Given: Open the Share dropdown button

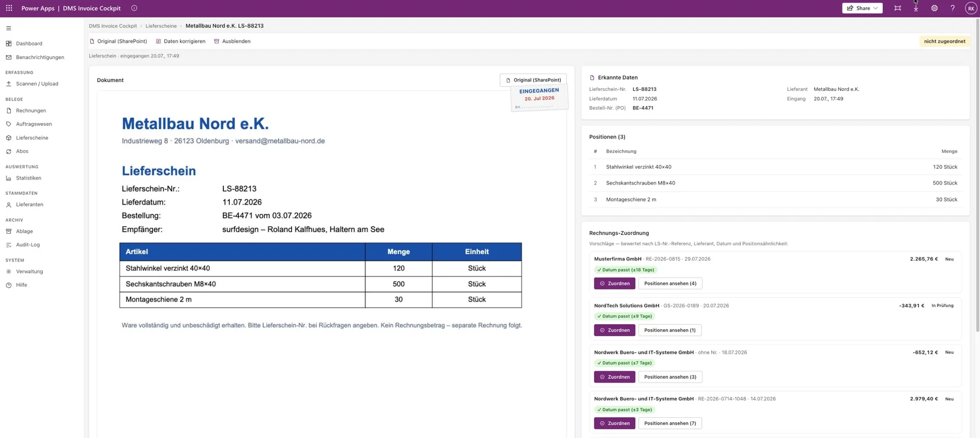Looking at the screenshot, I should 862,8.
